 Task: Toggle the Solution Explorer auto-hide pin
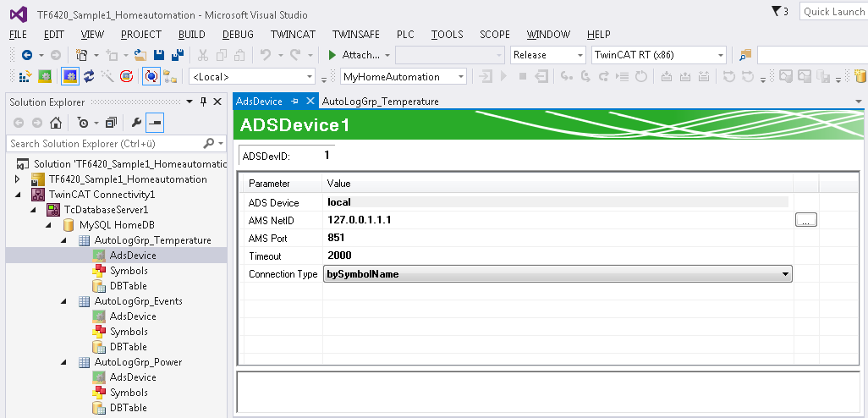click(203, 102)
